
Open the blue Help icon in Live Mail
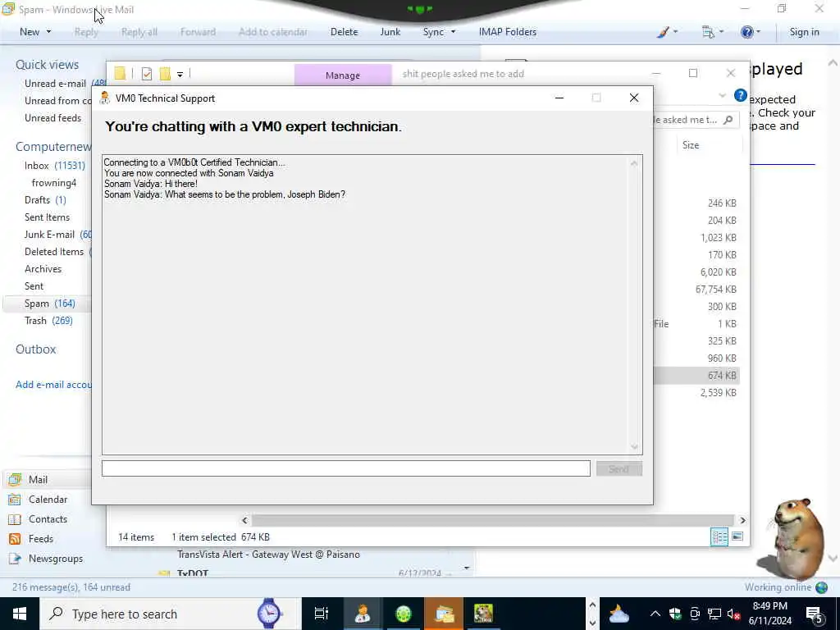[x=746, y=32]
